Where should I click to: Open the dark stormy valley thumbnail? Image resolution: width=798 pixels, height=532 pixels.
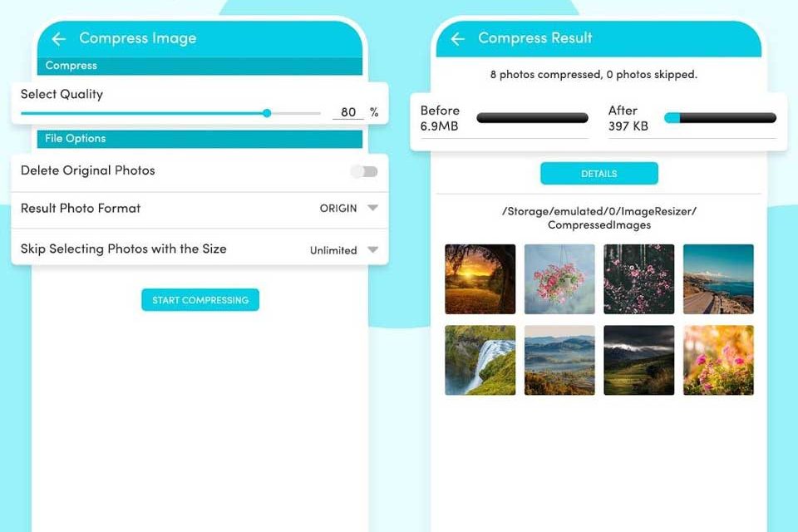638,361
